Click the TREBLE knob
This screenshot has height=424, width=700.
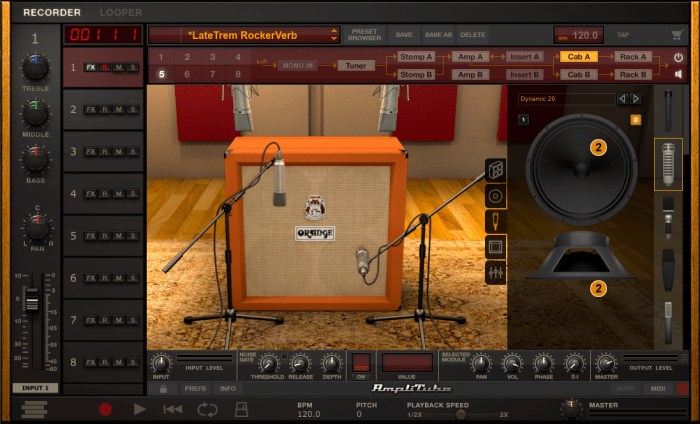pos(36,67)
